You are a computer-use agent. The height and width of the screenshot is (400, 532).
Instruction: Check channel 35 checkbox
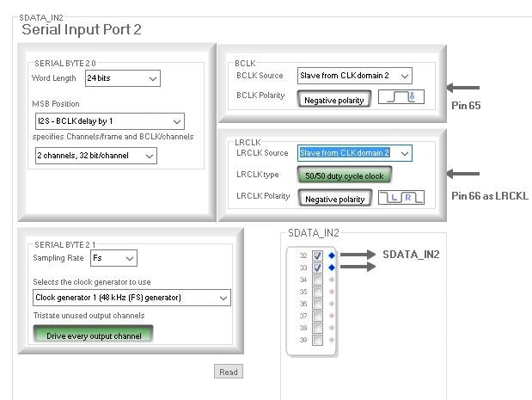coord(317,292)
